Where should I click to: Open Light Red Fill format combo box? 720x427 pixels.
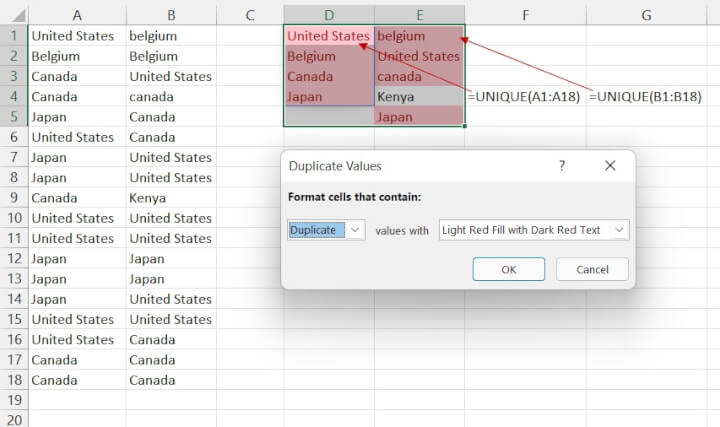tap(525, 230)
